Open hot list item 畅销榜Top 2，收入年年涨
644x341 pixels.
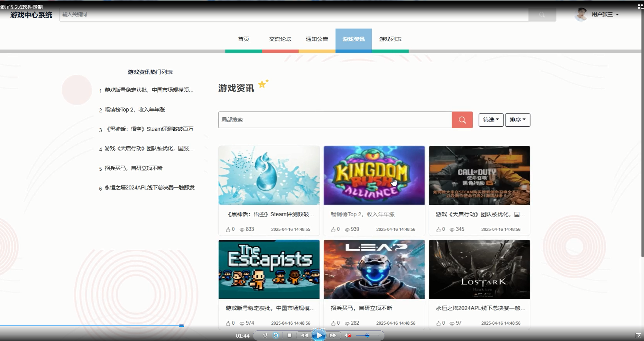click(135, 110)
